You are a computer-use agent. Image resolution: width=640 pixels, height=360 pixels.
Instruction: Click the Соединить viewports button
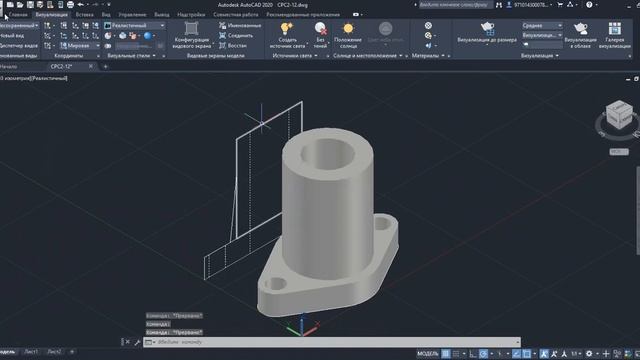(x=236, y=36)
